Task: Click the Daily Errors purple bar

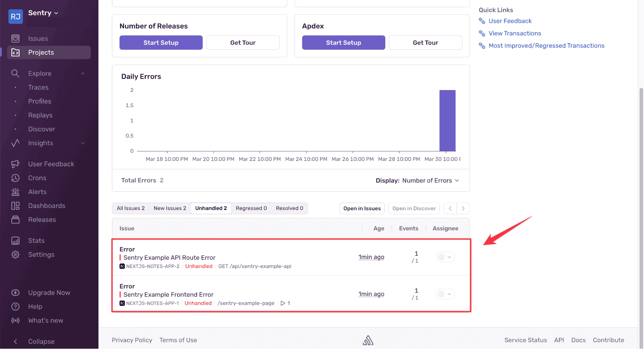Action: tap(447, 120)
